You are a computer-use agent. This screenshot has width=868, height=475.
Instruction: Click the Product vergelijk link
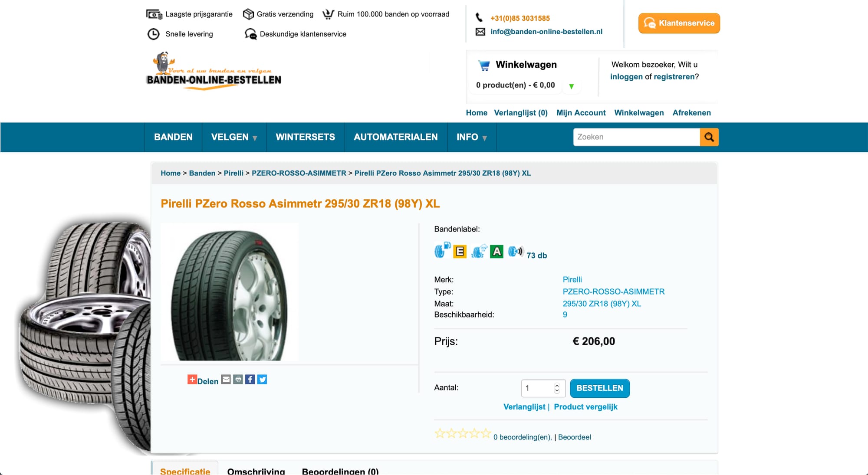[x=585, y=407]
